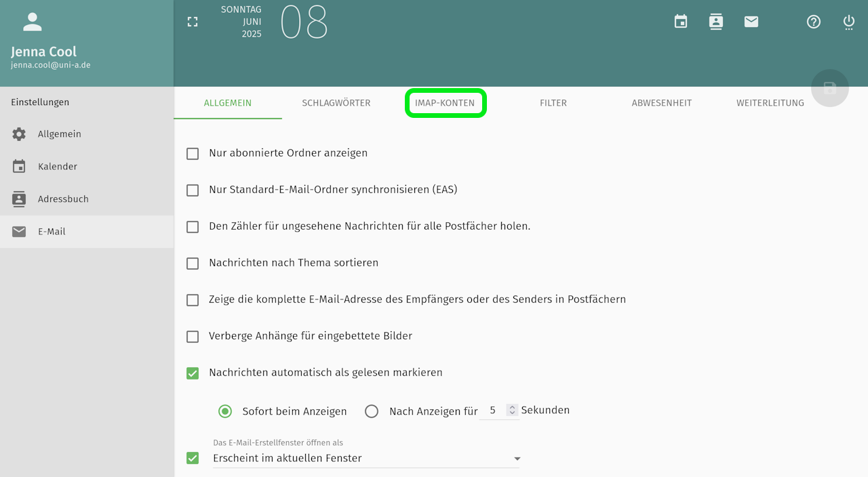Open Kalender settings in sidebar
Screen dimensions: 868x477
[x=58, y=167]
